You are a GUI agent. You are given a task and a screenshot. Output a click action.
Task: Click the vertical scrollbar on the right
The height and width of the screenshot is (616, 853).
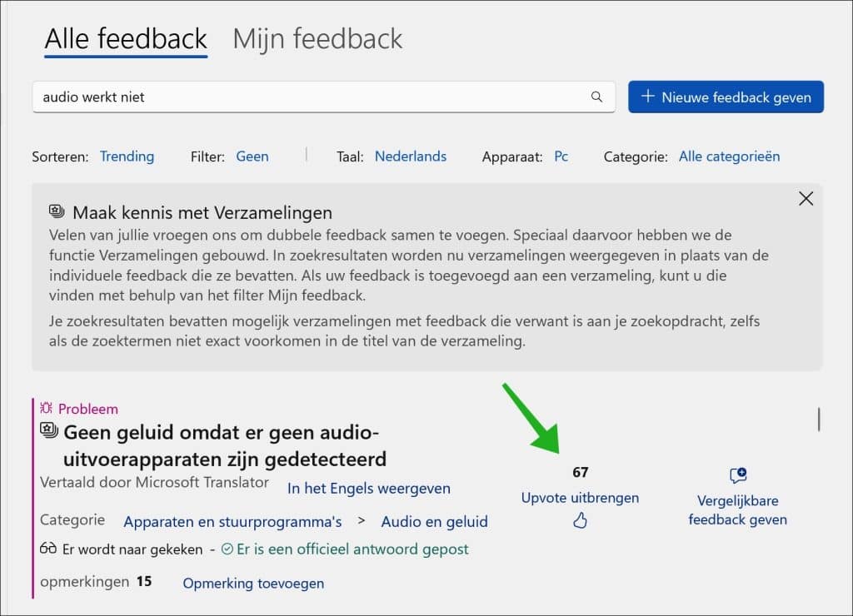point(819,420)
